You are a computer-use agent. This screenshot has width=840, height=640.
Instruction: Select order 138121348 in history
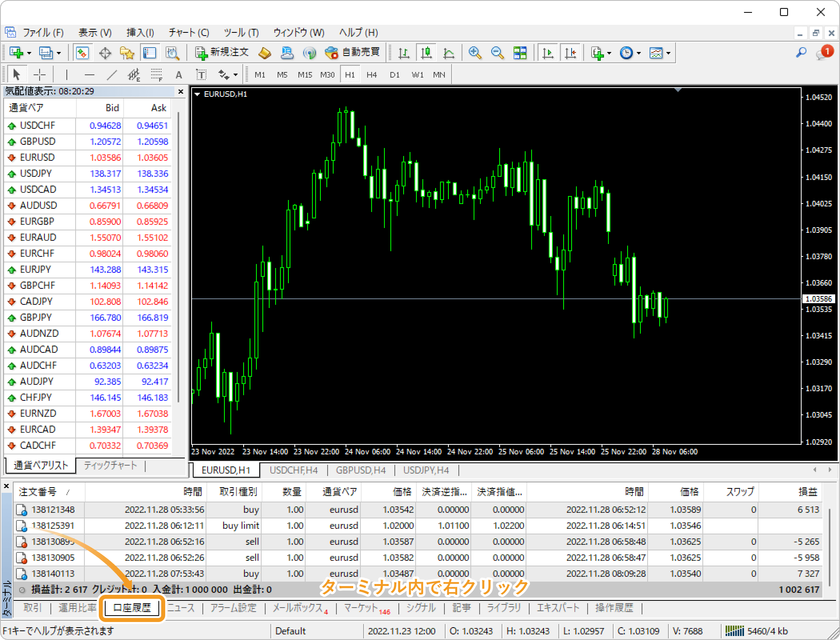(x=418, y=510)
